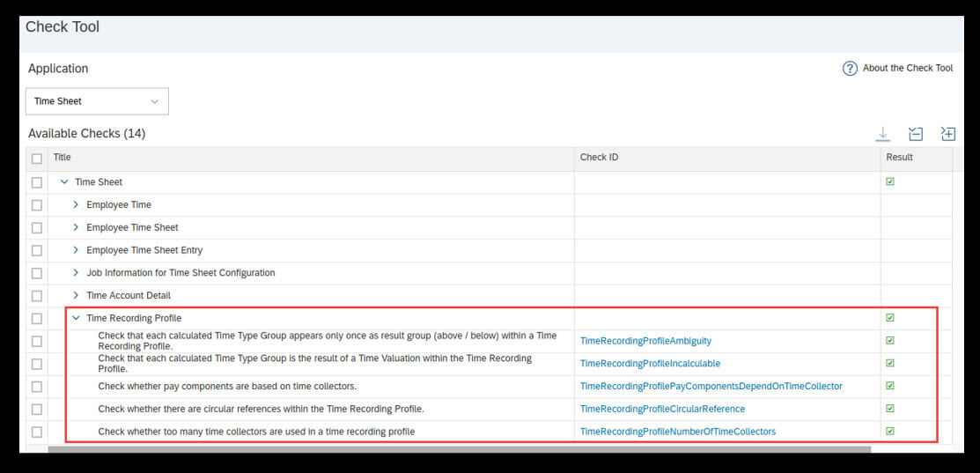The height and width of the screenshot is (473, 980).
Task: Click result checkmark for TimeRecordingProfileCircularReference
Action: (890, 408)
